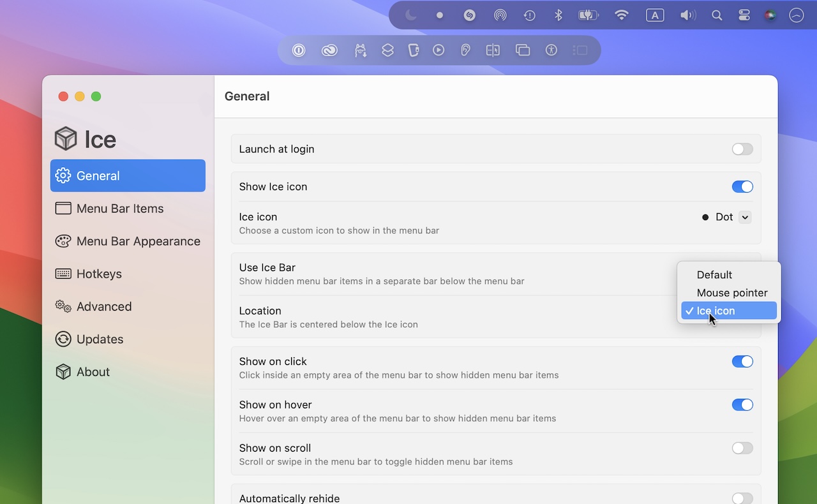
Task: Open Control Center
Action: tap(744, 15)
